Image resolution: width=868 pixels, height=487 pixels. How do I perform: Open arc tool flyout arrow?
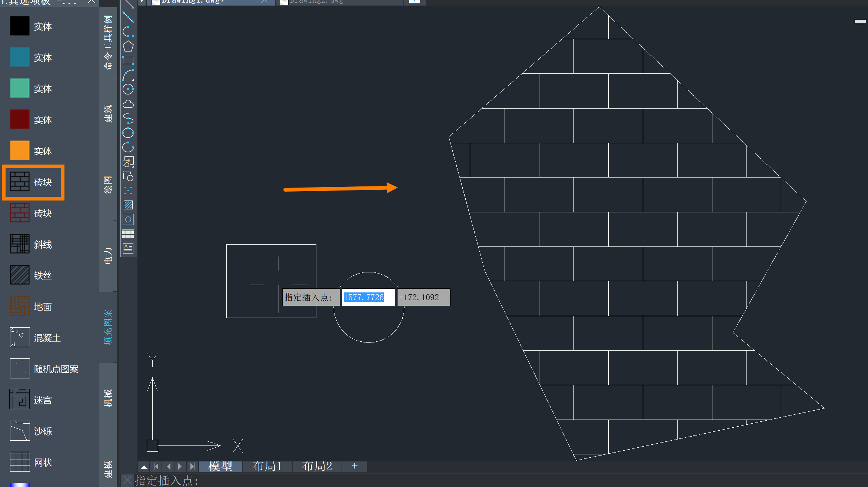coord(133,79)
